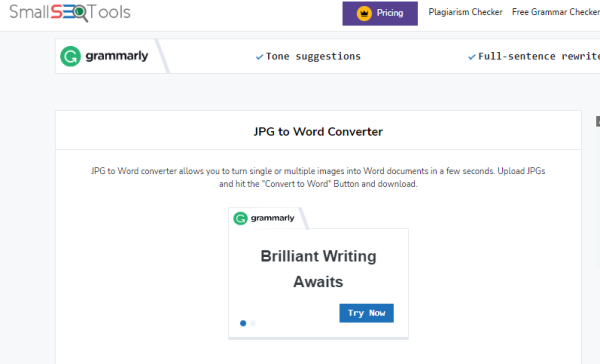Click the crown icon in Pricing button
The height and width of the screenshot is (364, 600).
click(x=364, y=14)
